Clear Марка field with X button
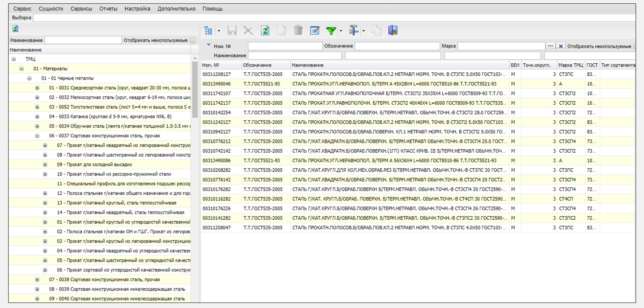The height and width of the screenshot is (308, 644). point(561,46)
